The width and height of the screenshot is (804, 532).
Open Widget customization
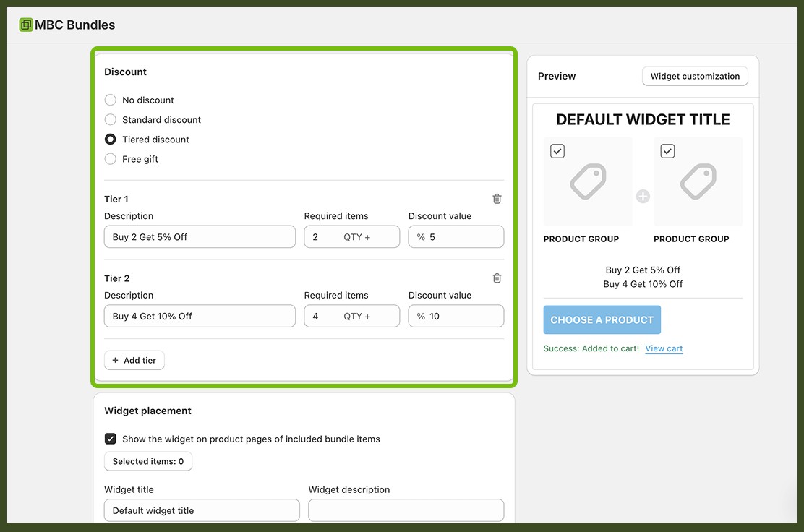pyautogui.click(x=695, y=76)
